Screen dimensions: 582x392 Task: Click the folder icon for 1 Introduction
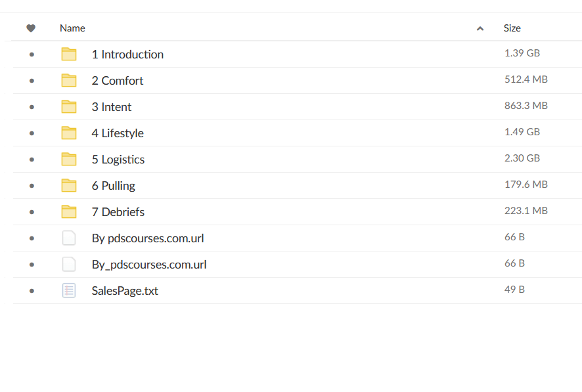(69, 54)
